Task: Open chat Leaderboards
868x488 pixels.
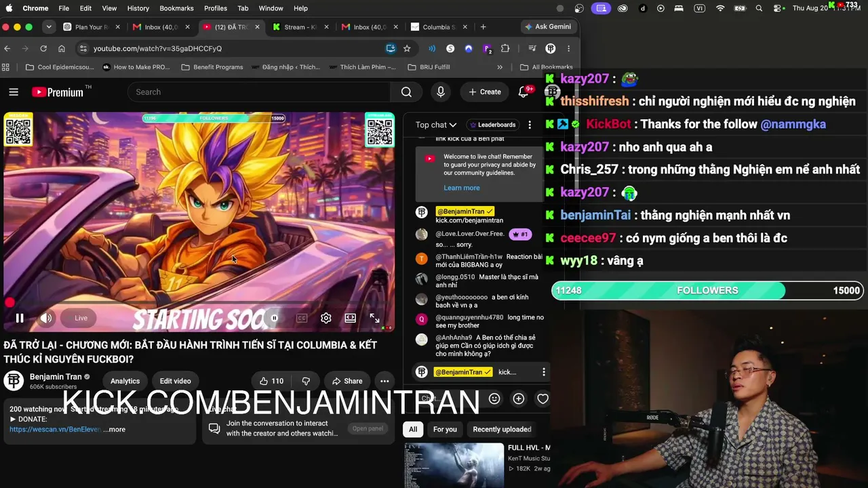Action: 492,125
